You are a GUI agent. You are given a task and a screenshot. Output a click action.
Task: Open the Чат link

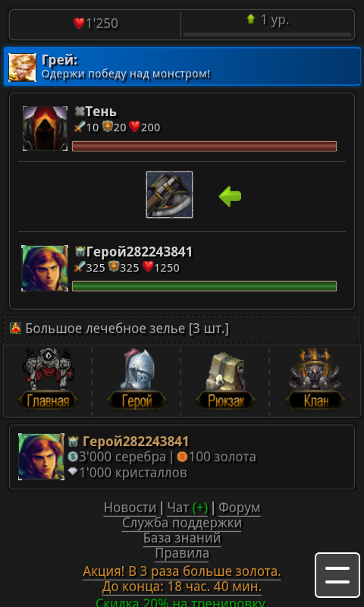coord(187,508)
